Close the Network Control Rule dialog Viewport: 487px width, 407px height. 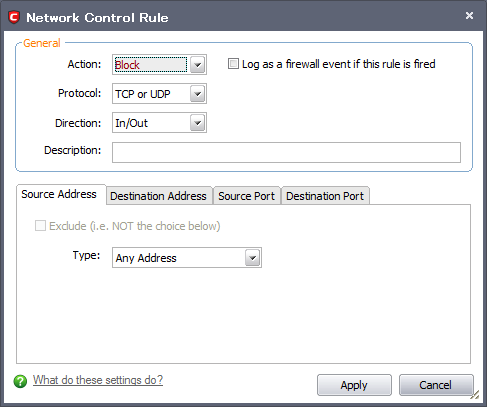[469, 15]
